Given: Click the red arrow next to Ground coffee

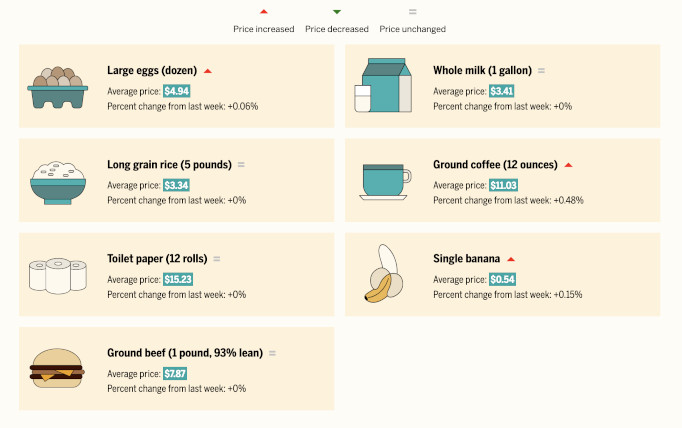Looking at the screenshot, I should 568,165.
